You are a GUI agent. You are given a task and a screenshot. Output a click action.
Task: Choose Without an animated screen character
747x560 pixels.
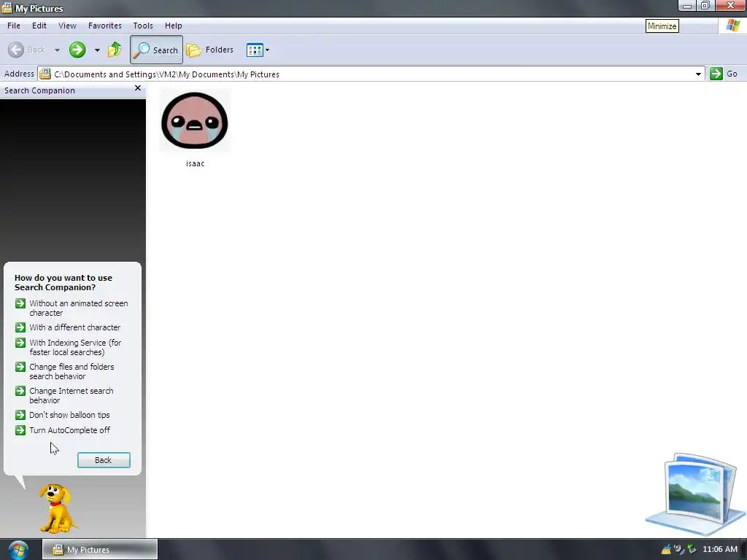point(79,308)
